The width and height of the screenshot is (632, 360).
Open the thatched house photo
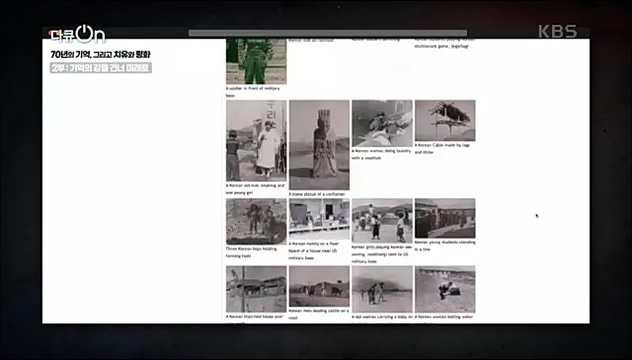tap(256, 289)
